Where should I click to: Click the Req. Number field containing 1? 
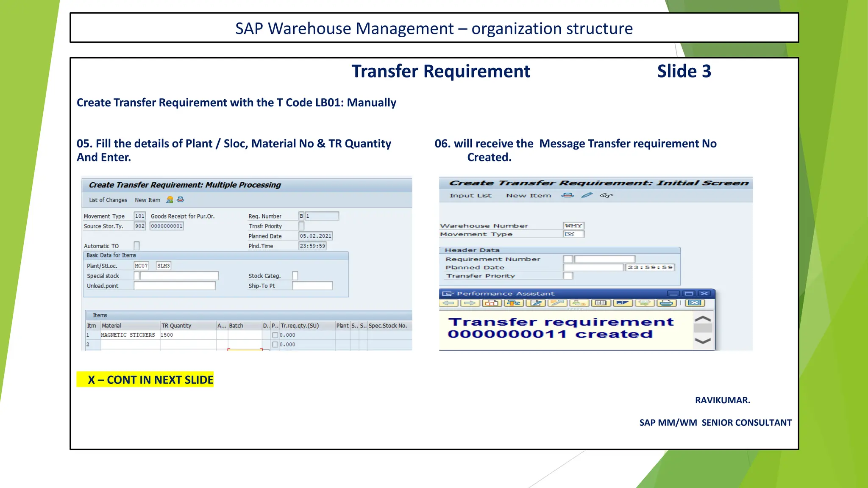pyautogui.click(x=322, y=216)
